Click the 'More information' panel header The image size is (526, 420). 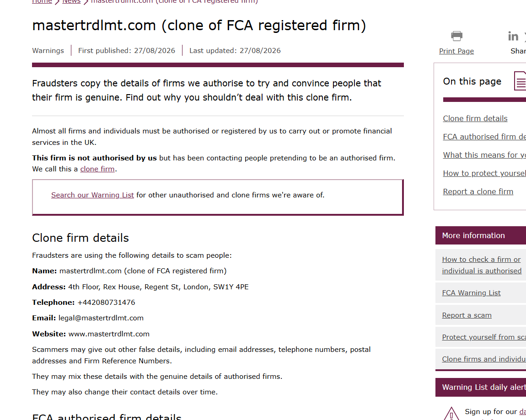coord(481,235)
